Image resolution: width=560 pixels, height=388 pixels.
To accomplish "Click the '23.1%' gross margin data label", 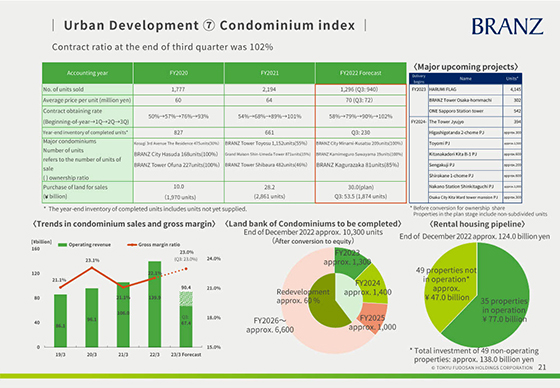I will click(92, 260).
